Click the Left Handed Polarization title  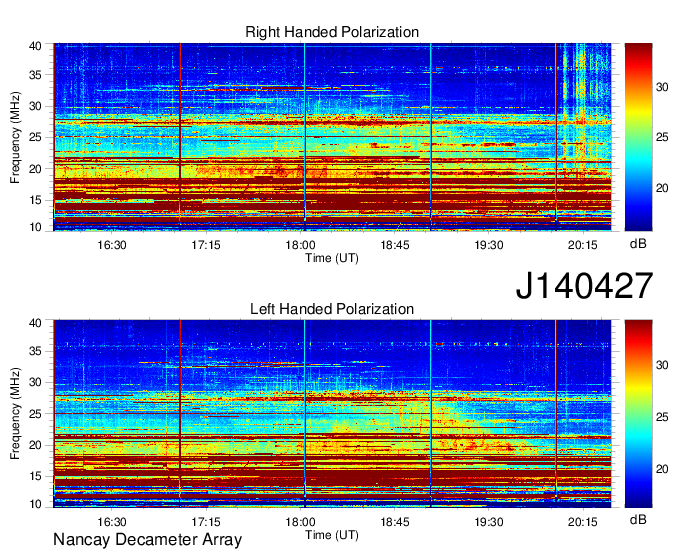pos(332,309)
